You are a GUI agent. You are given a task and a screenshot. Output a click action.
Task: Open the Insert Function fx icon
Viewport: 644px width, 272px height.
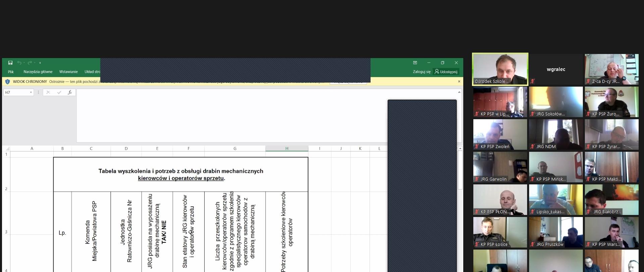coord(70,92)
